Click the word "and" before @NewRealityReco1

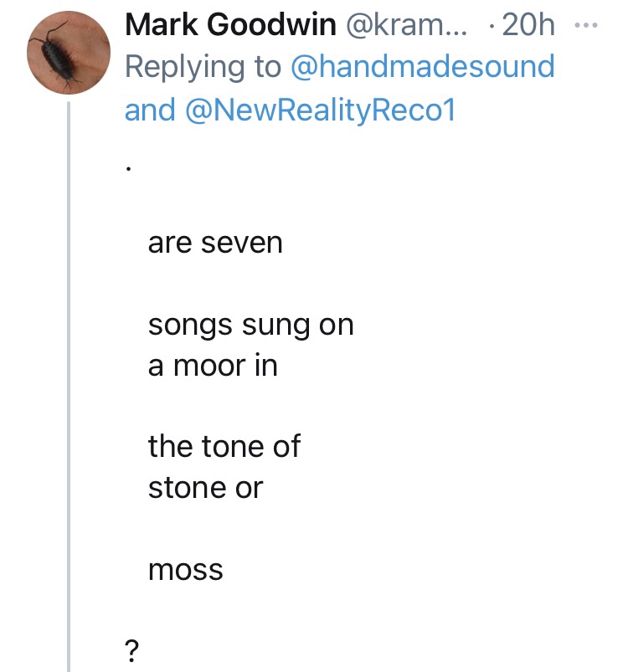(148, 109)
